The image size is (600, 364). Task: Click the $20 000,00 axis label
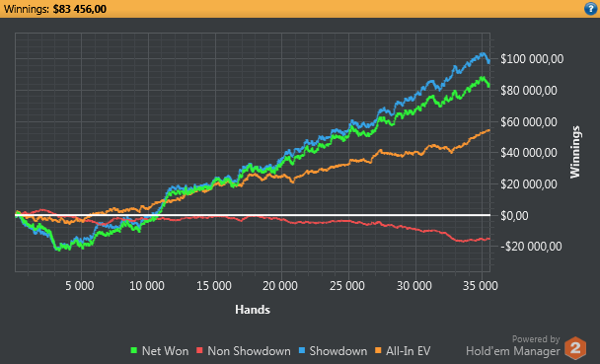coord(529,184)
